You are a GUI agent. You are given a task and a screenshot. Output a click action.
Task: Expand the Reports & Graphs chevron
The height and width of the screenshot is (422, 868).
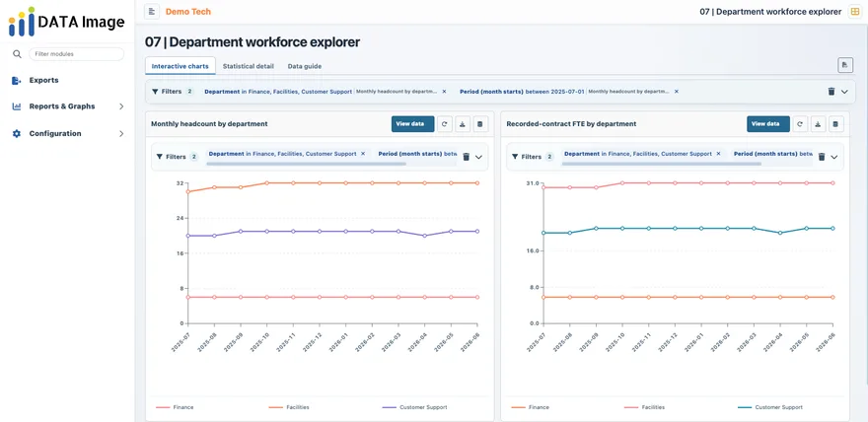point(121,106)
